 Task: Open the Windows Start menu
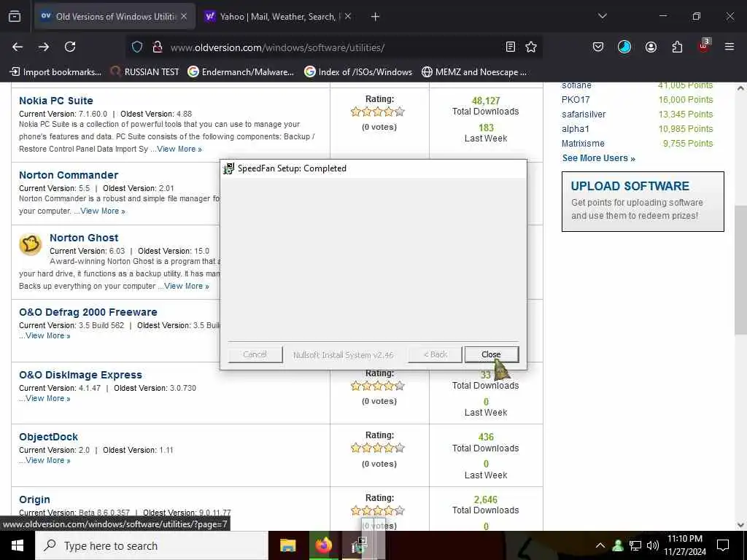tap(18, 545)
